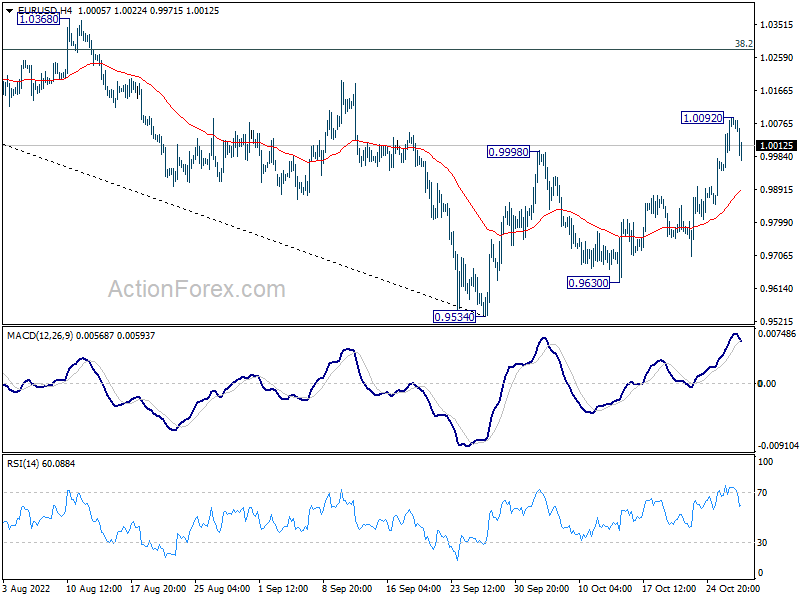Select the 0.96300 price label

(x=588, y=283)
